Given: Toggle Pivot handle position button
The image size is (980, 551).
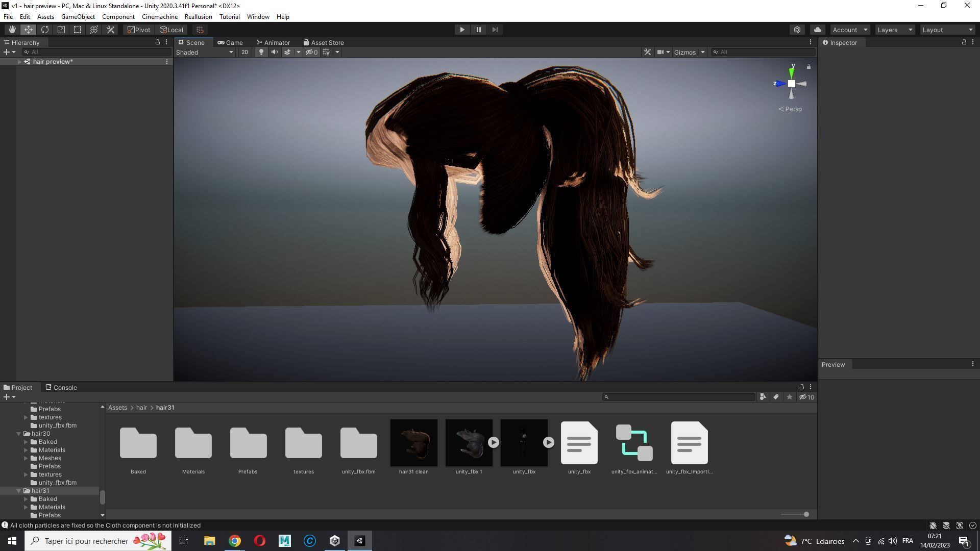Looking at the screenshot, I should 139,30.
